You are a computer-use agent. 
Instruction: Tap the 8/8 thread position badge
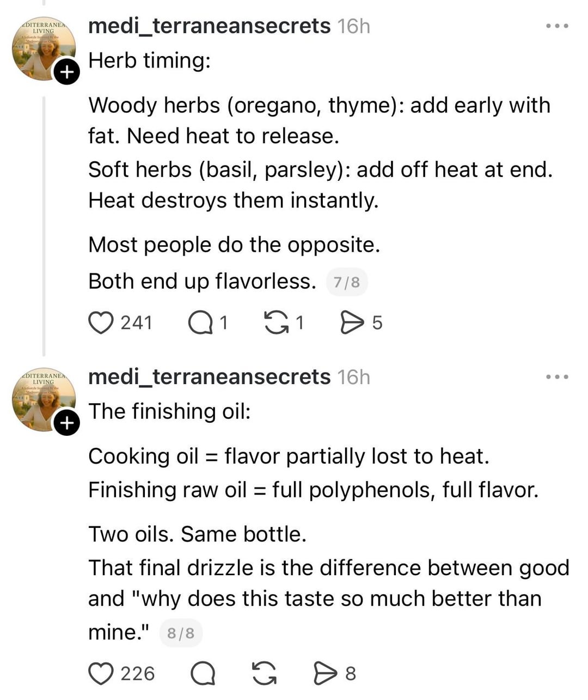point(181,633)
